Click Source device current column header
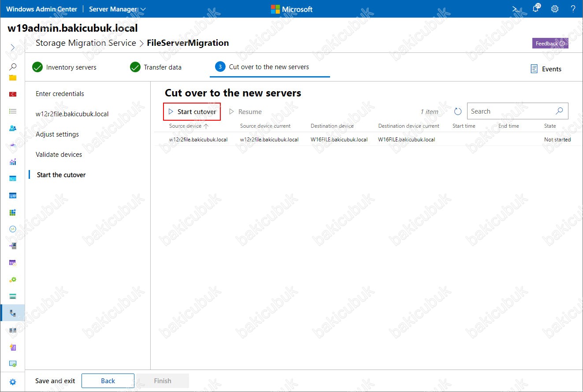This screenshot has width=583, height=392. tap(265, 126)
